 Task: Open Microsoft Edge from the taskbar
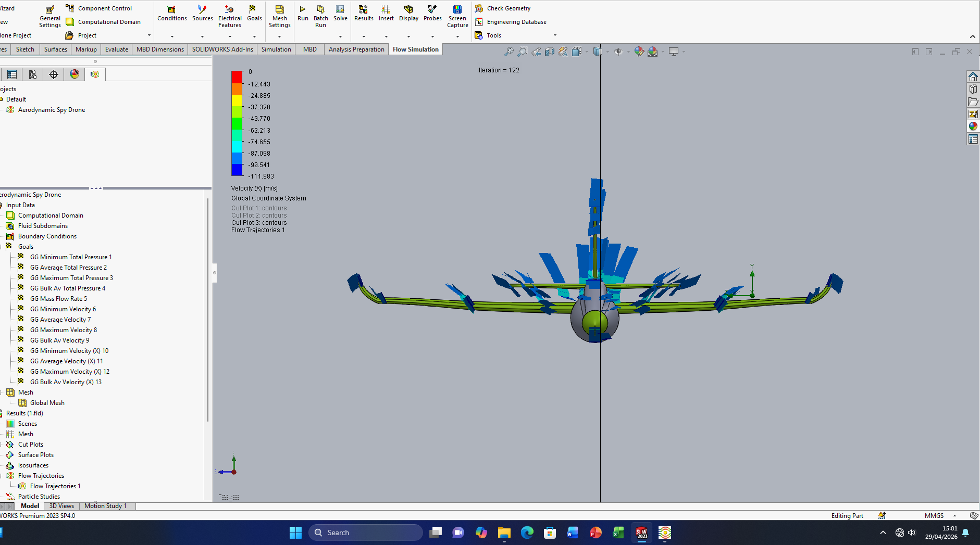pyautogui.click(x=527, y=533)
